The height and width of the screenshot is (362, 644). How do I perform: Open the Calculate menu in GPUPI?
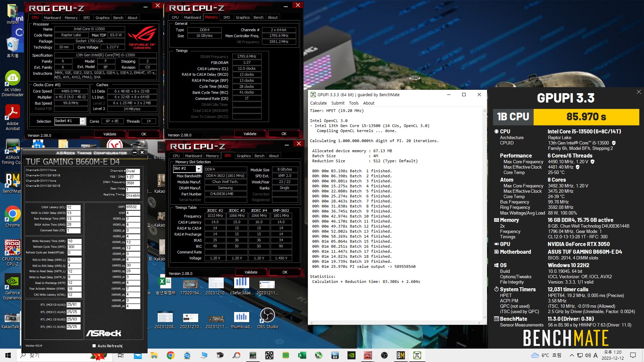click(318, 103)
